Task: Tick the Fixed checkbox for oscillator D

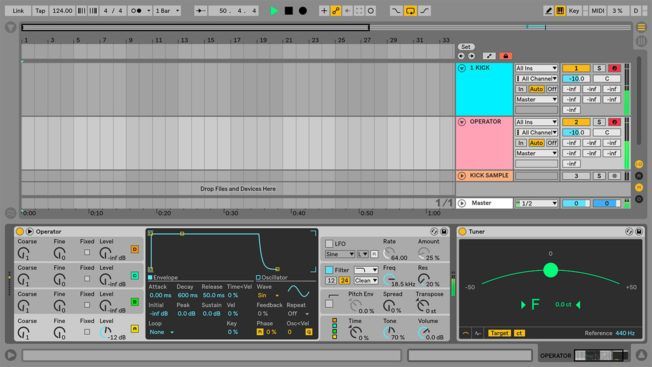Action: [x=87, y=252]
